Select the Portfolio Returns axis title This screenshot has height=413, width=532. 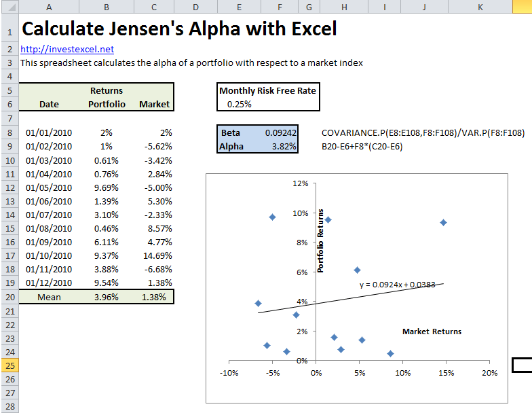pyautogui.click(x=321, y=241)
